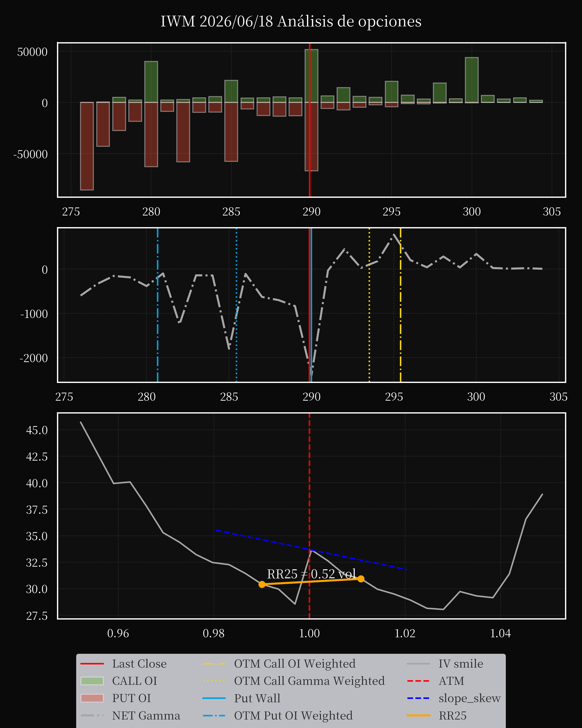Click the '1.02' x-axis label in IV chart
The image size is (582, 728).
point(405,633)
